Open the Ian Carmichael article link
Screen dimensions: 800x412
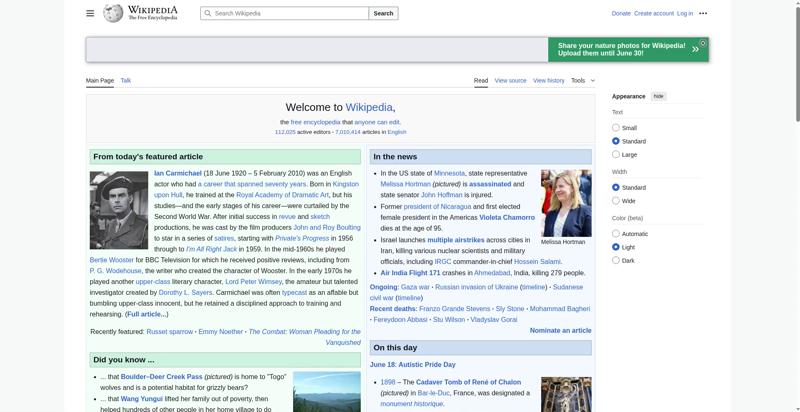(178, 173)
